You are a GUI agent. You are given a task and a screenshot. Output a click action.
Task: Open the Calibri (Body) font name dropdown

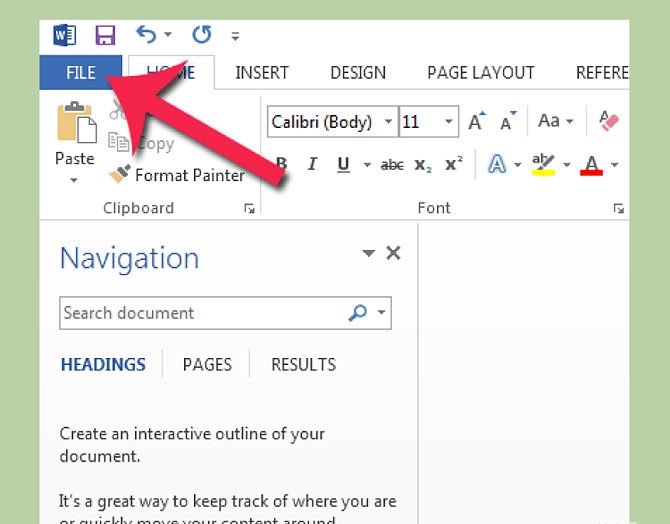tap(389, 122)
